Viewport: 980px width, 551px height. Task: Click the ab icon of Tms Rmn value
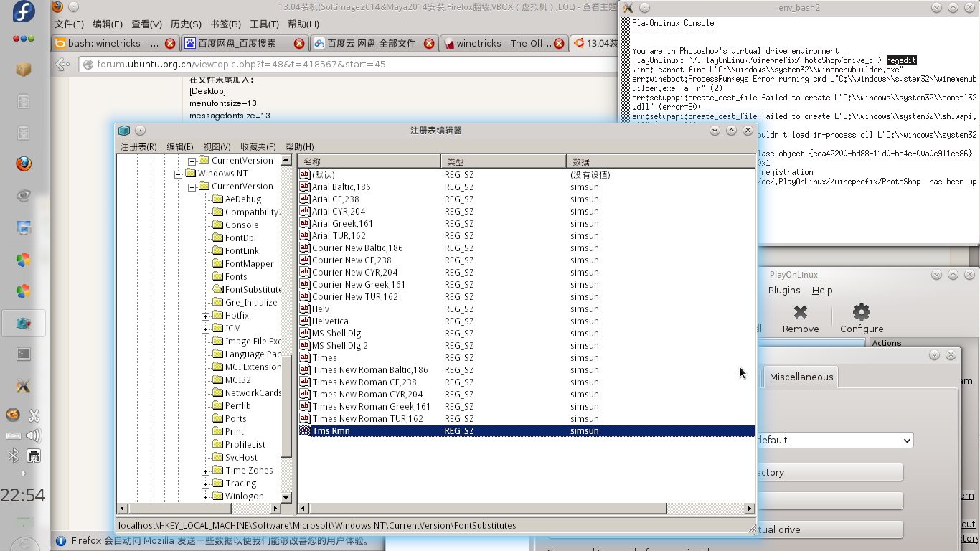[304, 430]
